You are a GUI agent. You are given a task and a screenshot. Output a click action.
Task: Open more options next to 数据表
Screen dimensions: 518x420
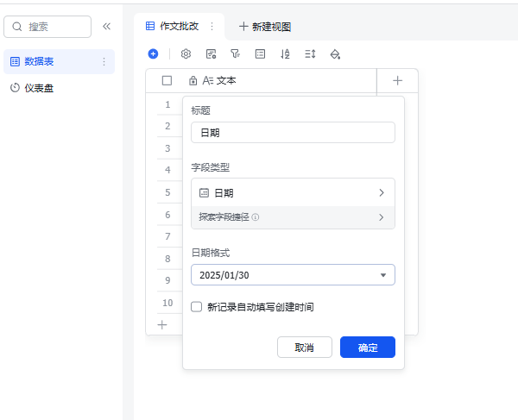click(104, 62)
